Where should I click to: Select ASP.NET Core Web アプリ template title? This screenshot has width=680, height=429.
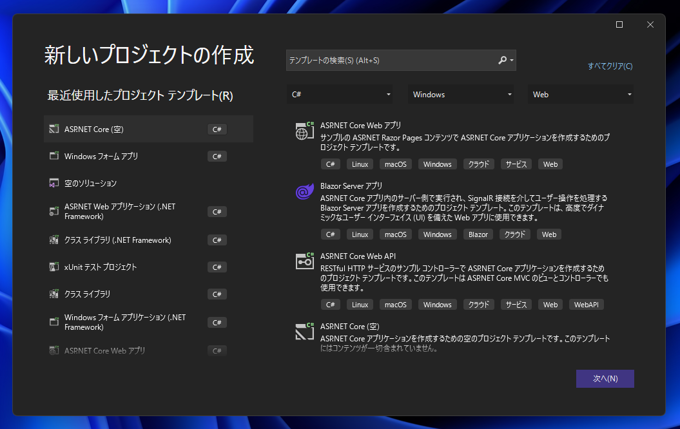pos(360,125)
